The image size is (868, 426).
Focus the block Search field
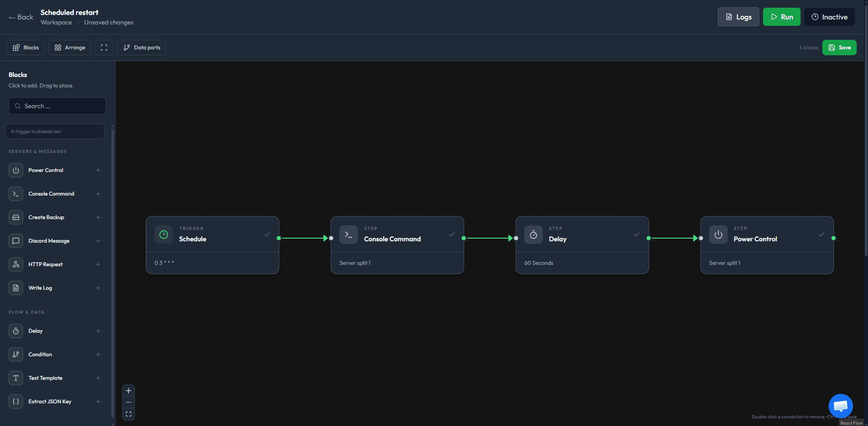click(x=57, y=106)
